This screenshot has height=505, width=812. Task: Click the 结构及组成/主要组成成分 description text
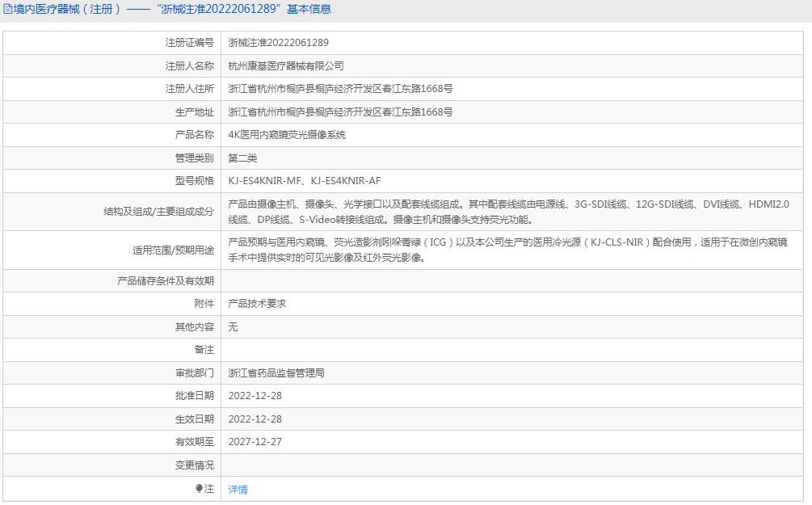pos(509,212)
